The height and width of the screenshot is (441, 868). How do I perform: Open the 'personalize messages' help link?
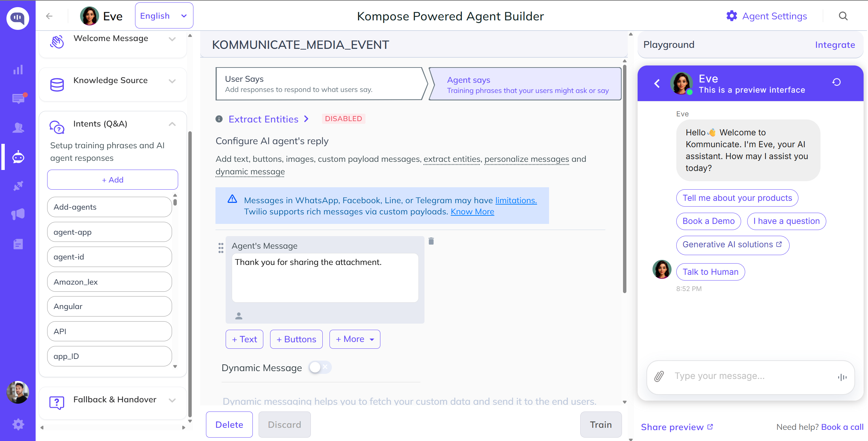[x=527, y=159]
